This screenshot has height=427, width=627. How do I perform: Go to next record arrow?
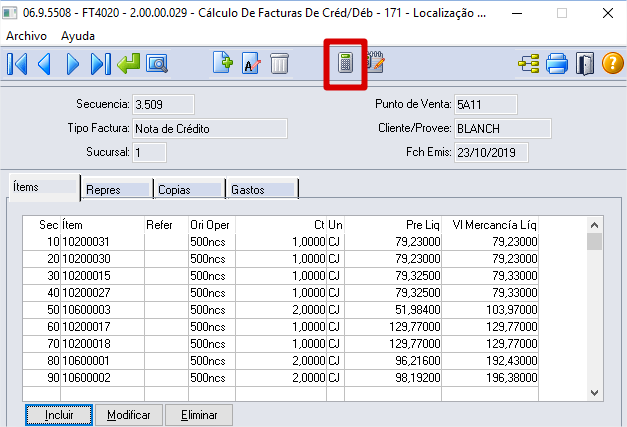point(72,64)
